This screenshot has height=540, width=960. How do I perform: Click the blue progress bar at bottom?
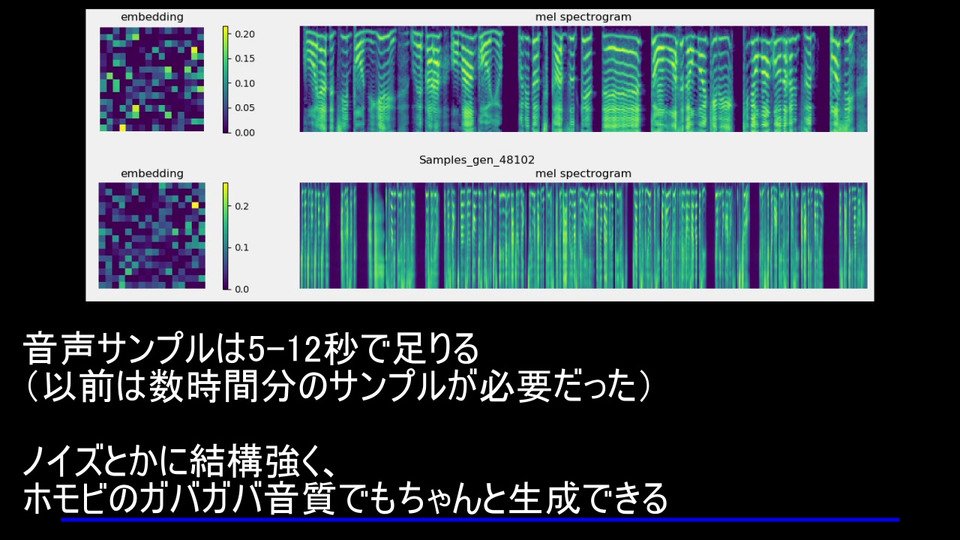pyautogui.click(x=480, y=520)
